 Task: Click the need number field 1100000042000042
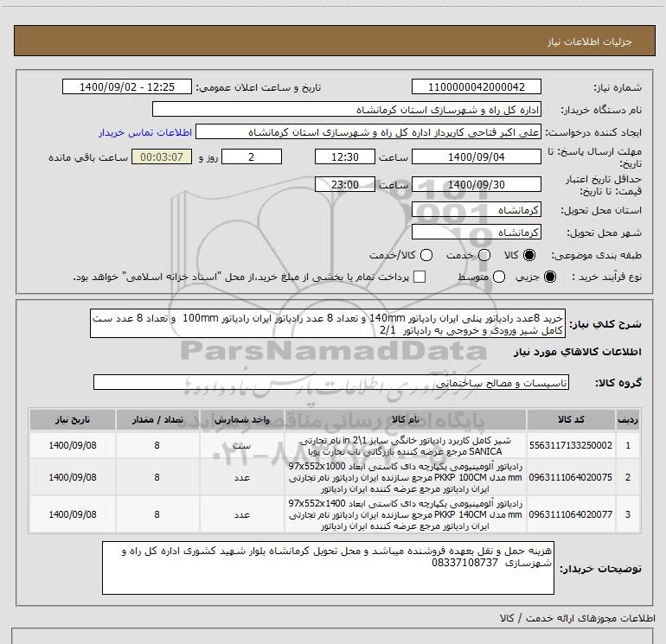[476, 86]
